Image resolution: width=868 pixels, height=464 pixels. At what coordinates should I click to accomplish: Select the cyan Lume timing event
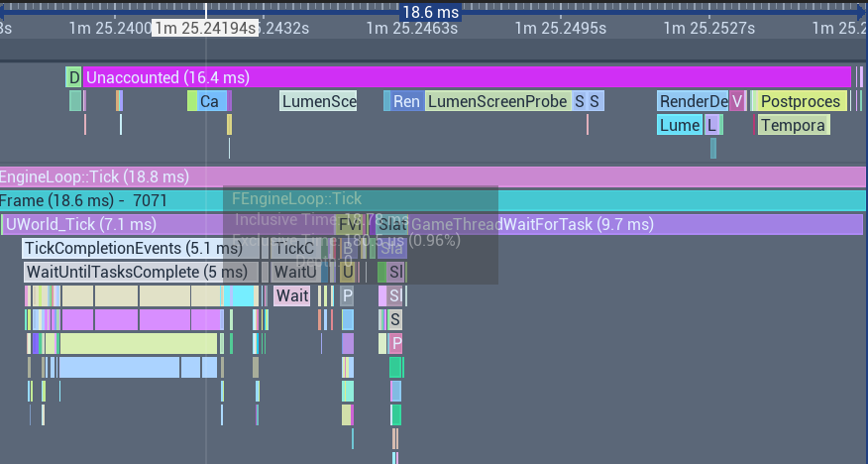[x=680, y=125]
